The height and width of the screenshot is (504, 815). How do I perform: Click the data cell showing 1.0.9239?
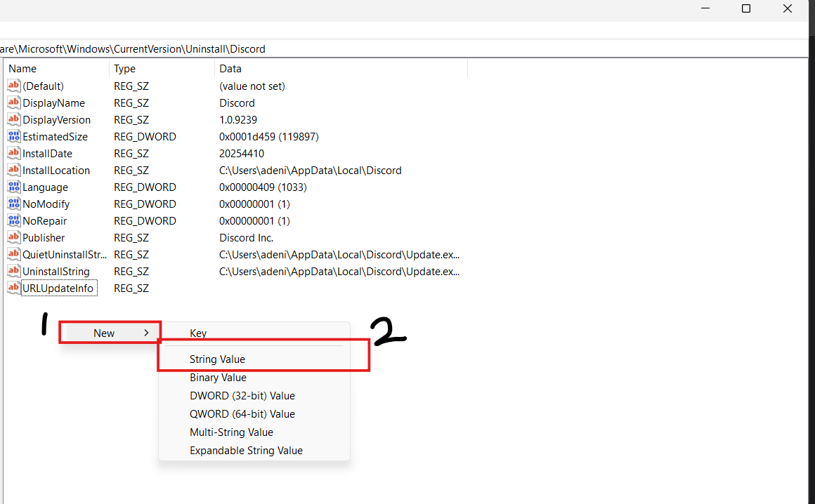(x=238, y=119)
